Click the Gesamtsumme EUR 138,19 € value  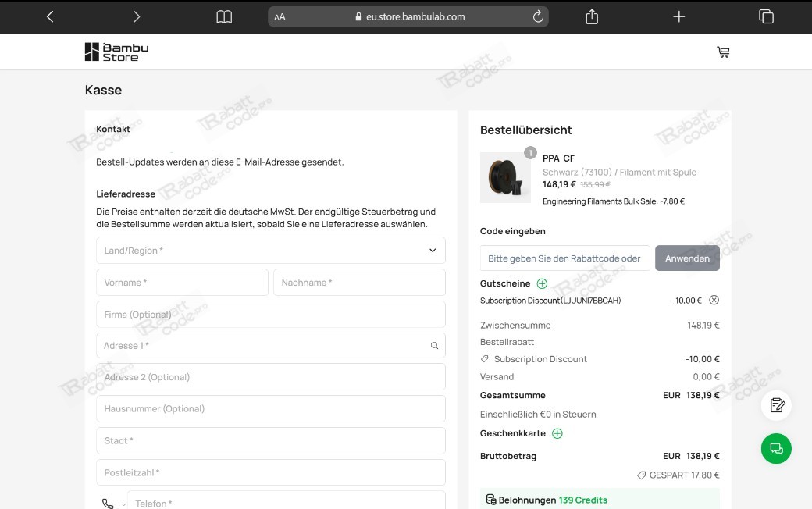[691, 395]
